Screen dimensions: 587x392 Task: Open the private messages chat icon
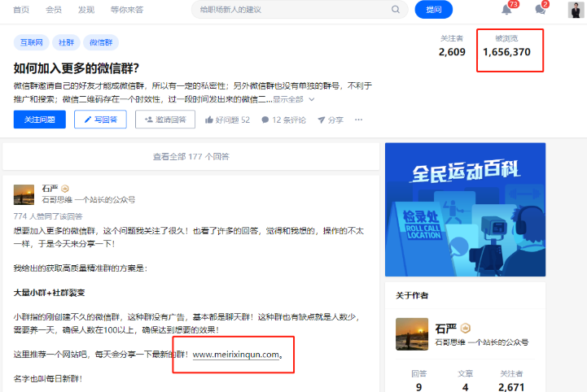click(x=541, y=10)
